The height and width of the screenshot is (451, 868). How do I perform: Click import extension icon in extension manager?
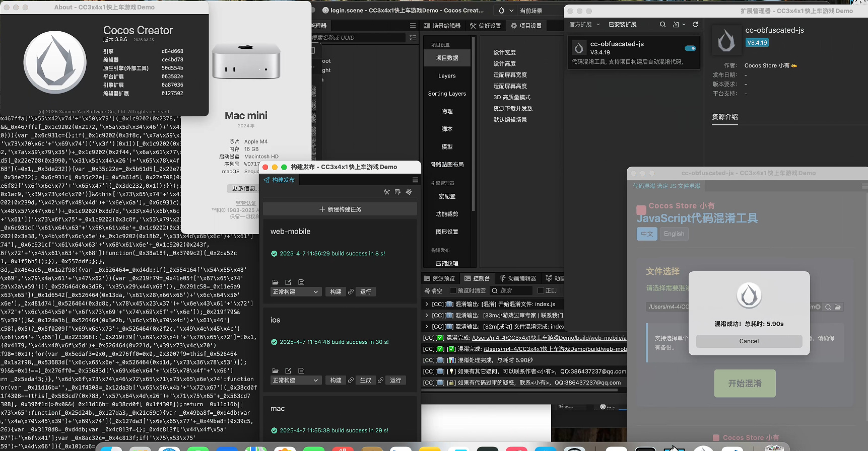[676, 24]
